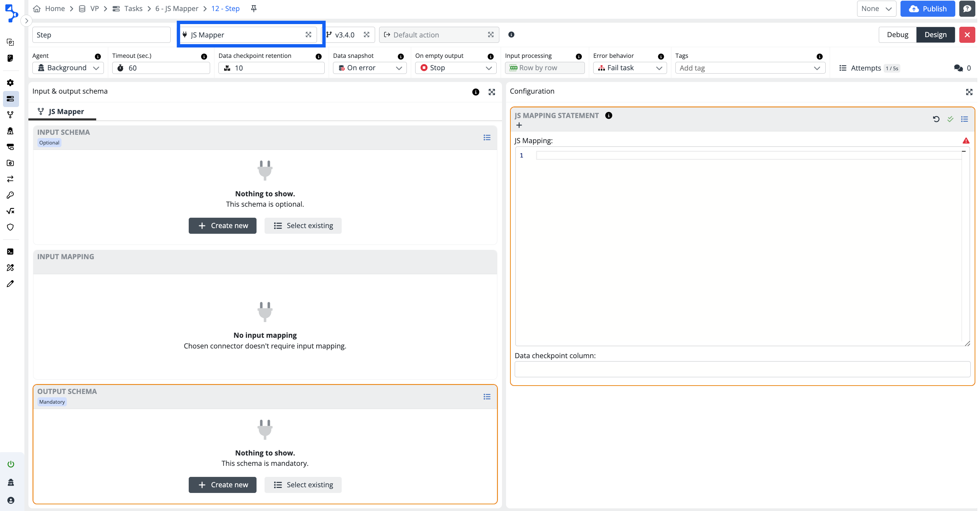The image size is (980, 511).
Task: Click the green power icon in sidebar
Action: pos(11,464)
